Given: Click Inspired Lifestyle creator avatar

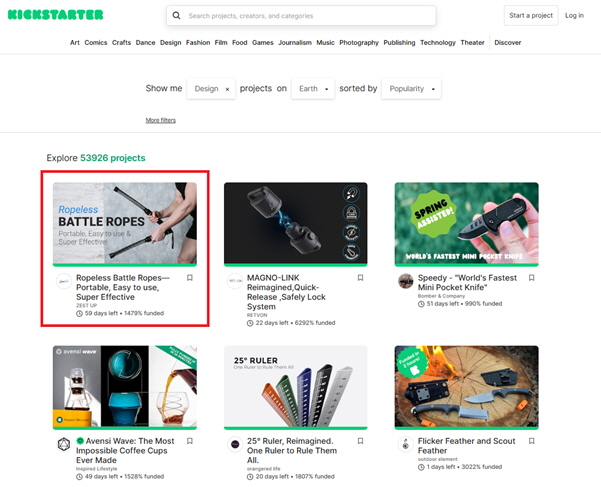Looking at the screenshot, I should point(64,444).
